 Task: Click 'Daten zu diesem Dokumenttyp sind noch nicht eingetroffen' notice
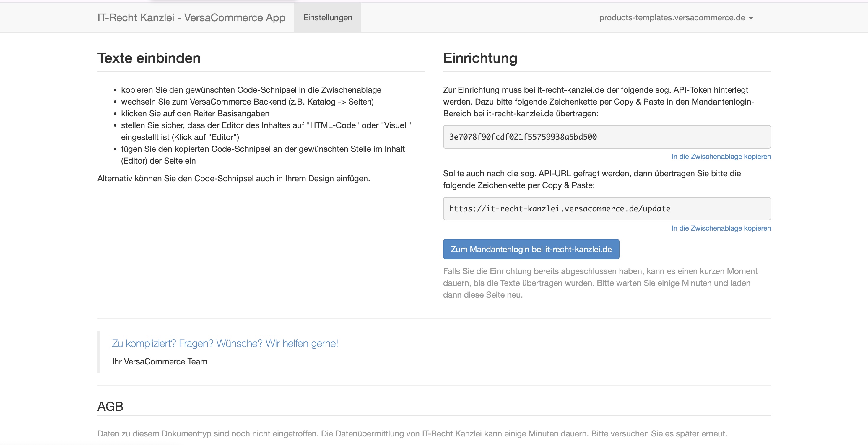[412, 433]
